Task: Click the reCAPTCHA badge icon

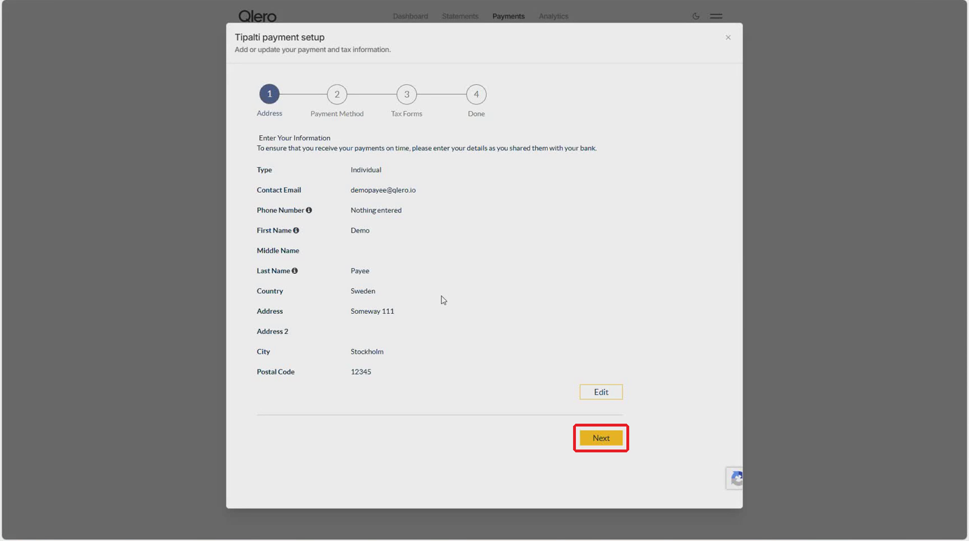Action: tap(735, 478)
